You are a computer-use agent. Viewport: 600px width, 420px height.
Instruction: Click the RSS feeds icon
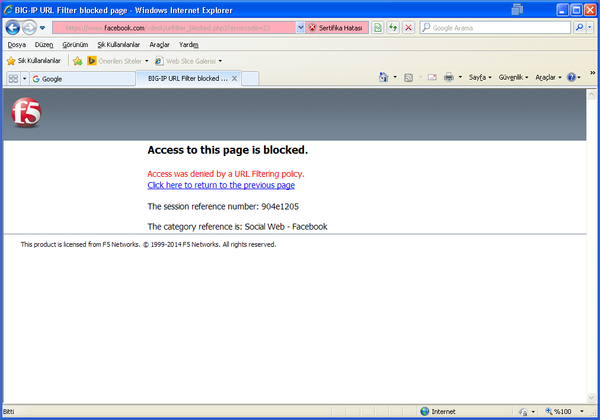coord(408,78)
